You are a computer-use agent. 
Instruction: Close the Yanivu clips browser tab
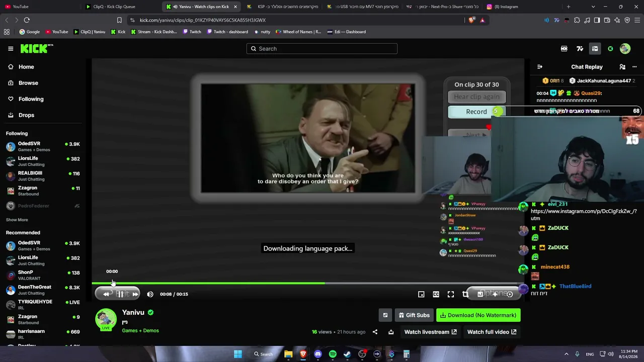(235, 7)
